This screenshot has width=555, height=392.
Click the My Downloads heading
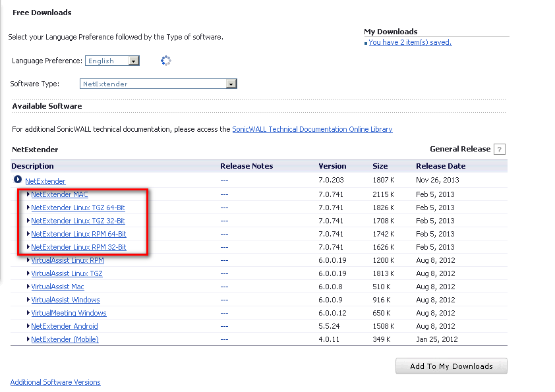pyautogui.click(x=391, y=32)
